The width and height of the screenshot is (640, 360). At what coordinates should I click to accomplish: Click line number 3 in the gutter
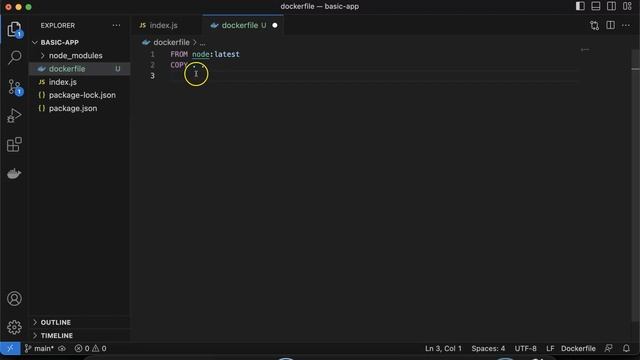(152, 76)
